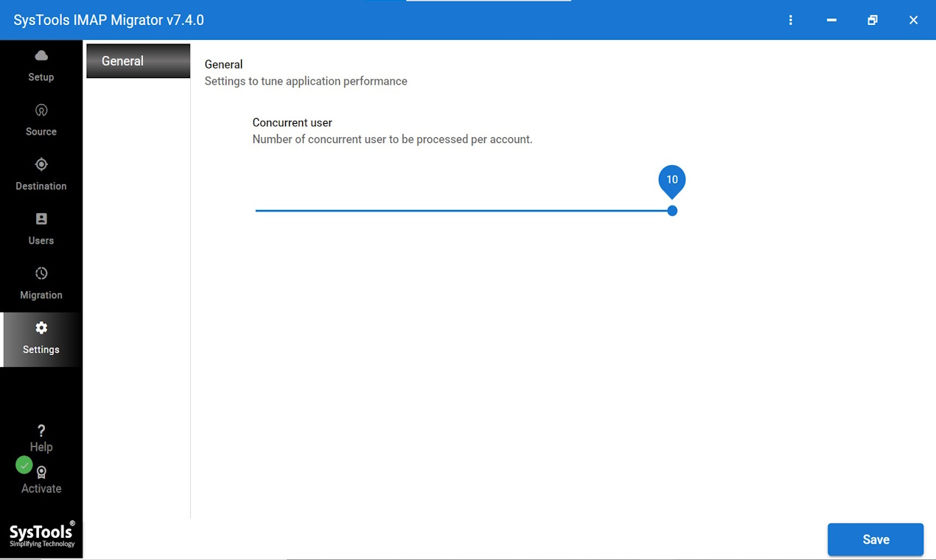Click the slider thumb showing 10
This screenshot has height=560, width=936.
coord(671,210)
